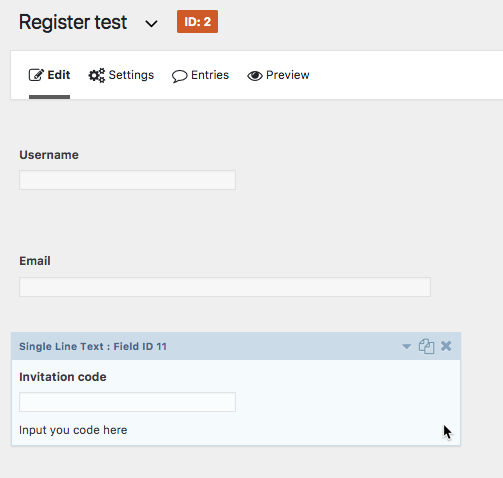This screenshot has width=503, height=478.
Task: Click the Edit pencil icon
Action: point(36,75)
